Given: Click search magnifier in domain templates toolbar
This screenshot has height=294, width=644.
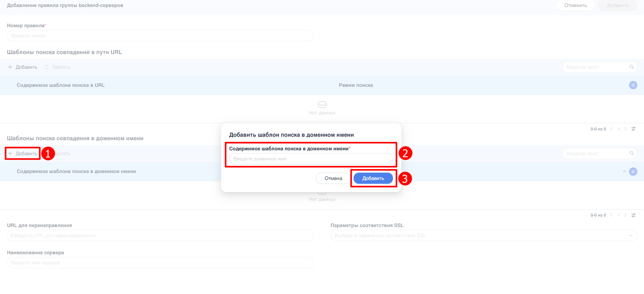Looking at the screenshot, I should click(x=631, y=153).
